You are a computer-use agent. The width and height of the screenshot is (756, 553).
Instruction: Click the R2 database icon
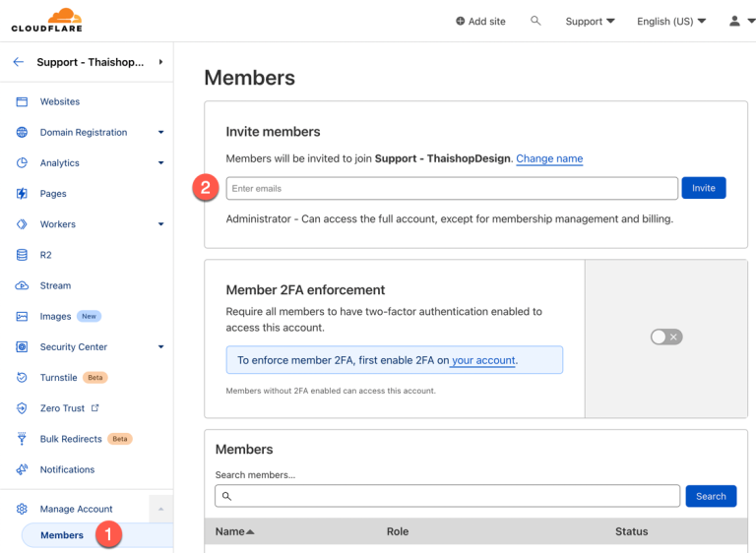coord(22,255)
